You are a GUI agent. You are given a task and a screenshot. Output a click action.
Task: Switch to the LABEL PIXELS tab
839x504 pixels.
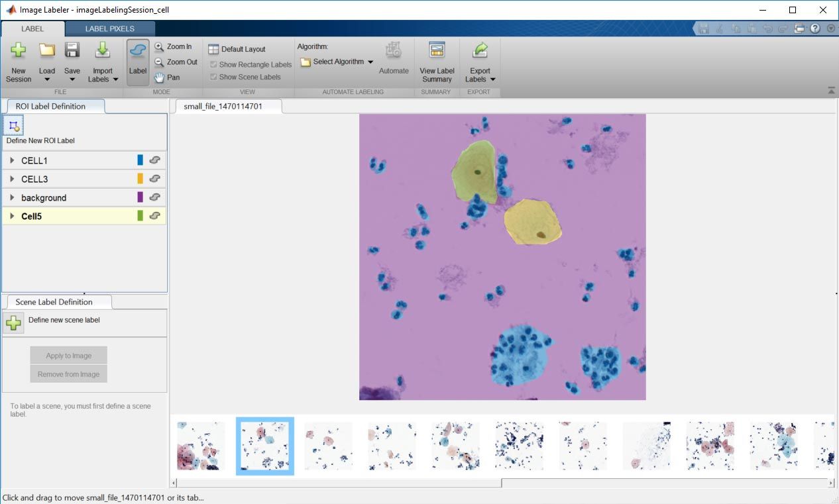pos(109,28)
